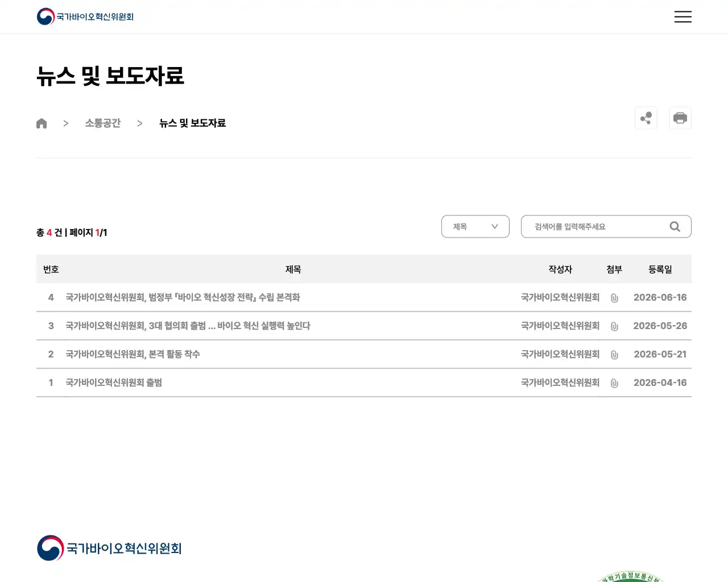Click the print icon button
Screen dimensions: 728x582
click(680, 118)
